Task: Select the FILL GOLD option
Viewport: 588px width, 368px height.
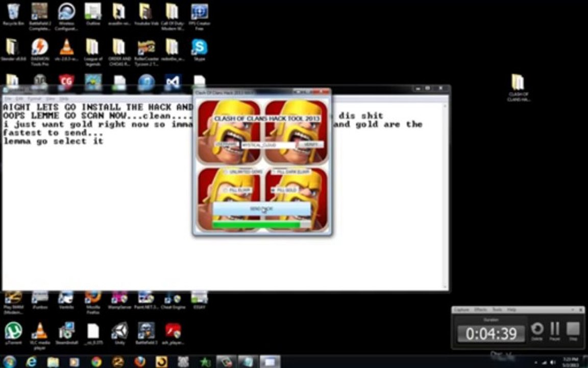Action: pos(284,190)
